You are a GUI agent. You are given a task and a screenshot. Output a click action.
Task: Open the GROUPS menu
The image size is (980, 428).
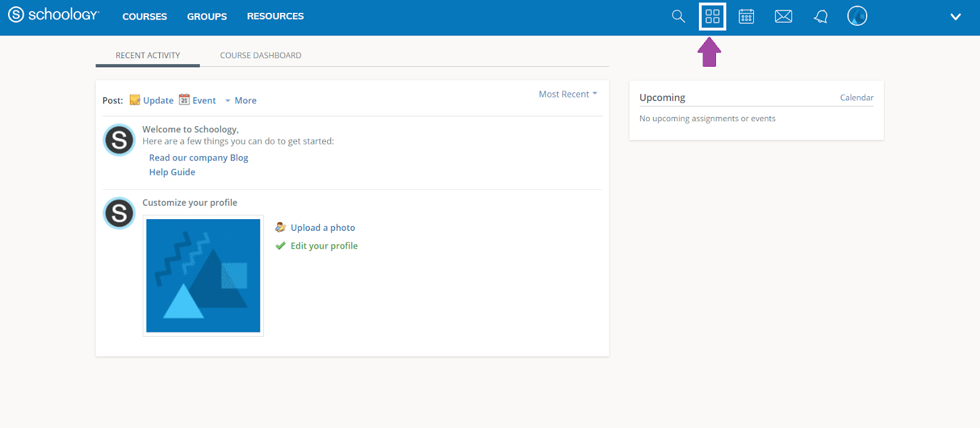207,17
